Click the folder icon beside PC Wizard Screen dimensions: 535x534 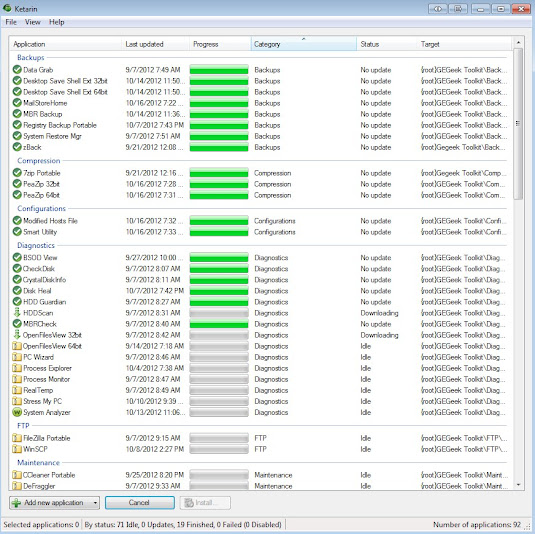[x=17, y=357]
